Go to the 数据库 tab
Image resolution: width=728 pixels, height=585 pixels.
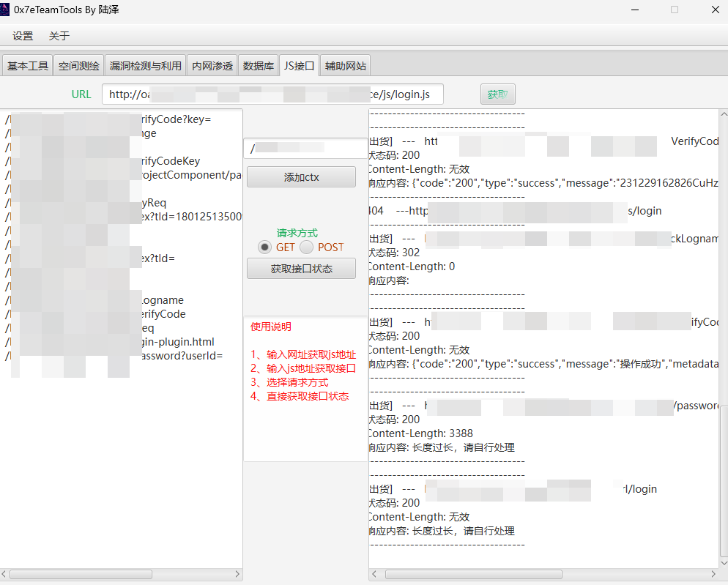pyautogui.click(x=259, y=66)
